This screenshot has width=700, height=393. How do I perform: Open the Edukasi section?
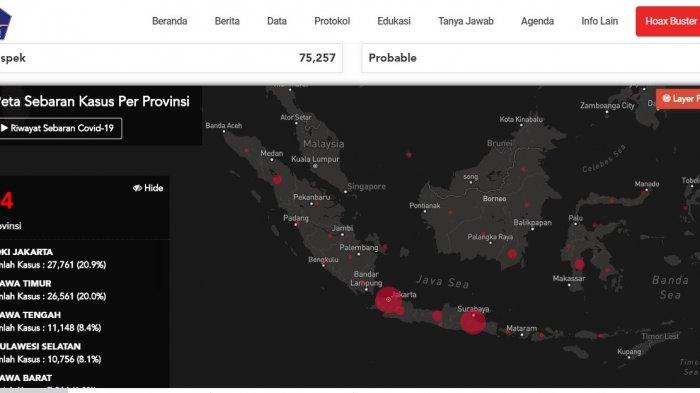click(394, 21)
